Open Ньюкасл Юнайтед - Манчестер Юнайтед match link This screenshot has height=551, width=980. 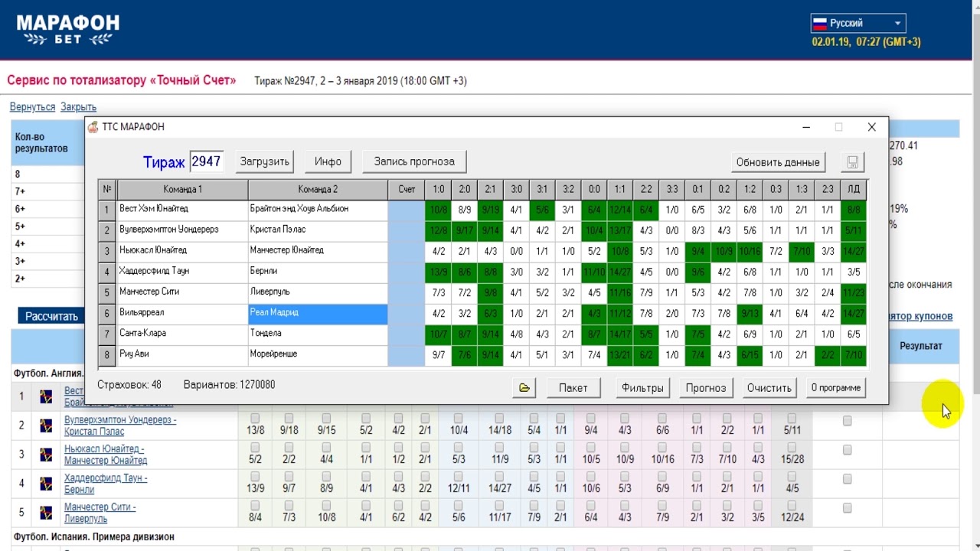pyautogui.click(x=106, y=455)
